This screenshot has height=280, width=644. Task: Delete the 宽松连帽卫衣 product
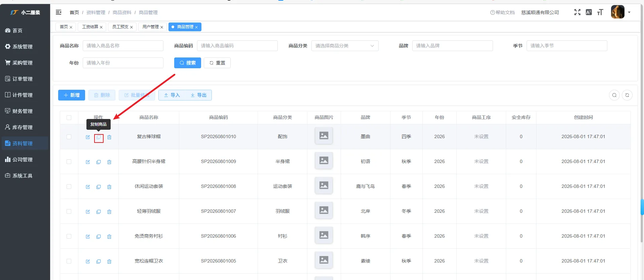tap(109, 262)
